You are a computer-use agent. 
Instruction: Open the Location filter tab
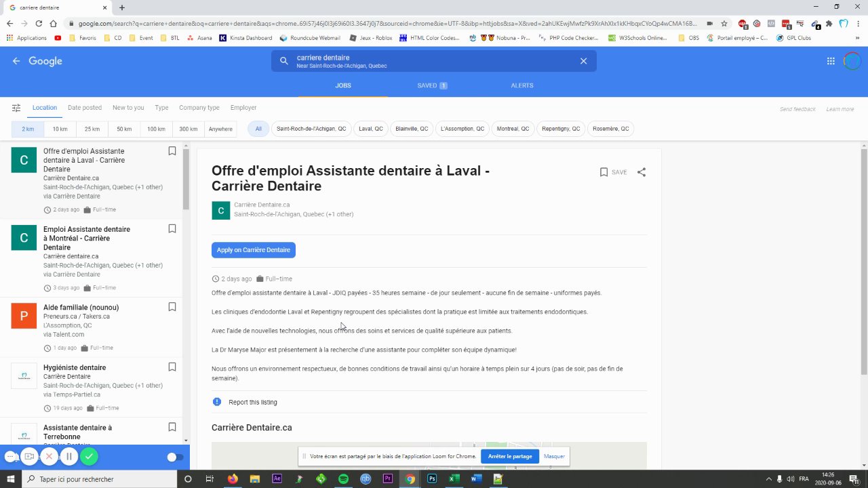coord(45,108)
